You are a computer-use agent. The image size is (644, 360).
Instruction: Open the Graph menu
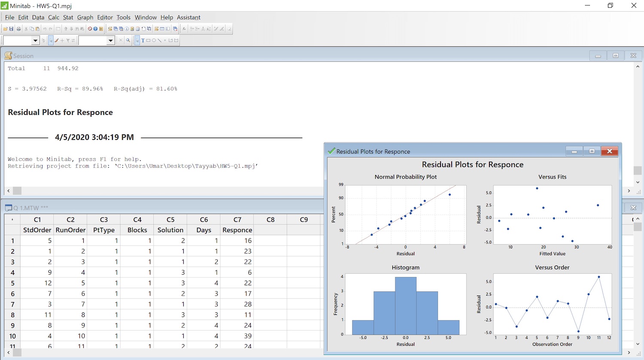85,17
